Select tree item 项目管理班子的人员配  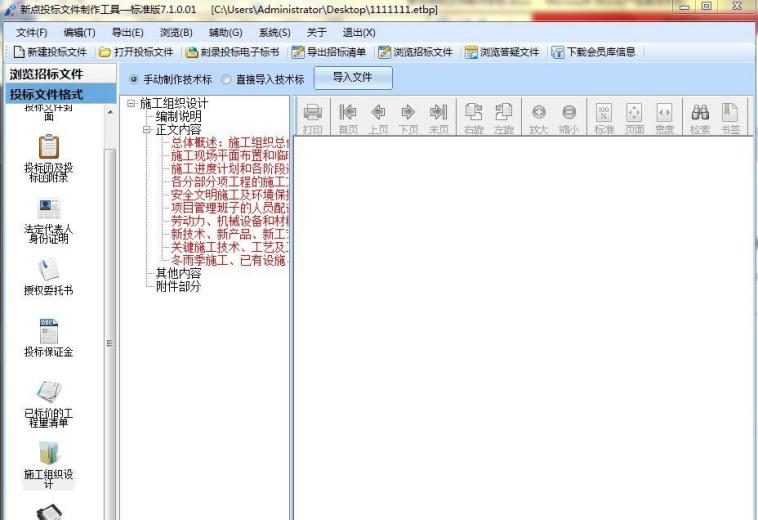click(230, 208)
